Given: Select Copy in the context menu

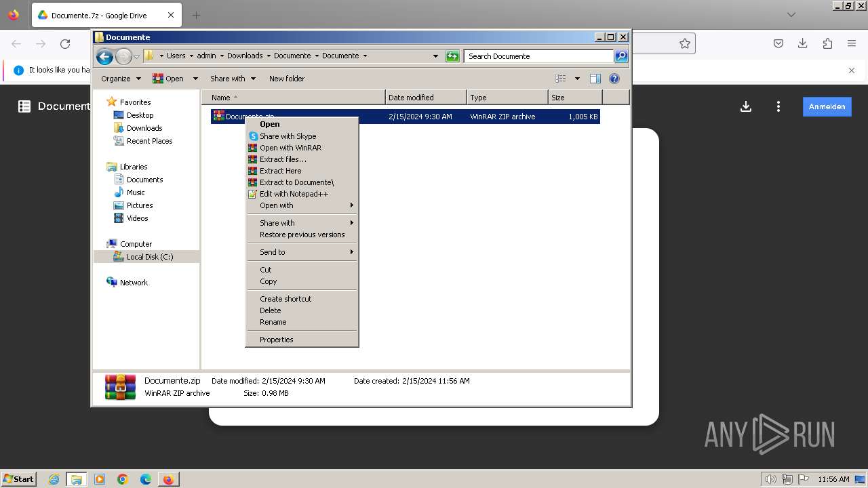Looking at the screenshot, I should coord(302,281).
